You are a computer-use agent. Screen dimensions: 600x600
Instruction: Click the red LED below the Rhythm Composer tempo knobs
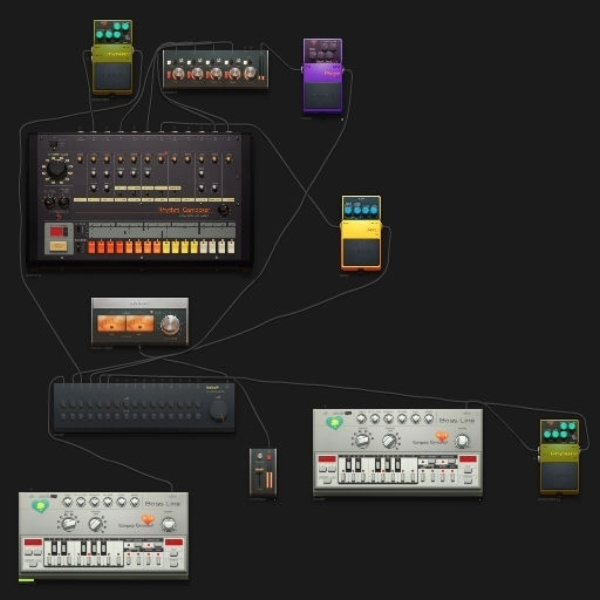click(x=59, y=216)
